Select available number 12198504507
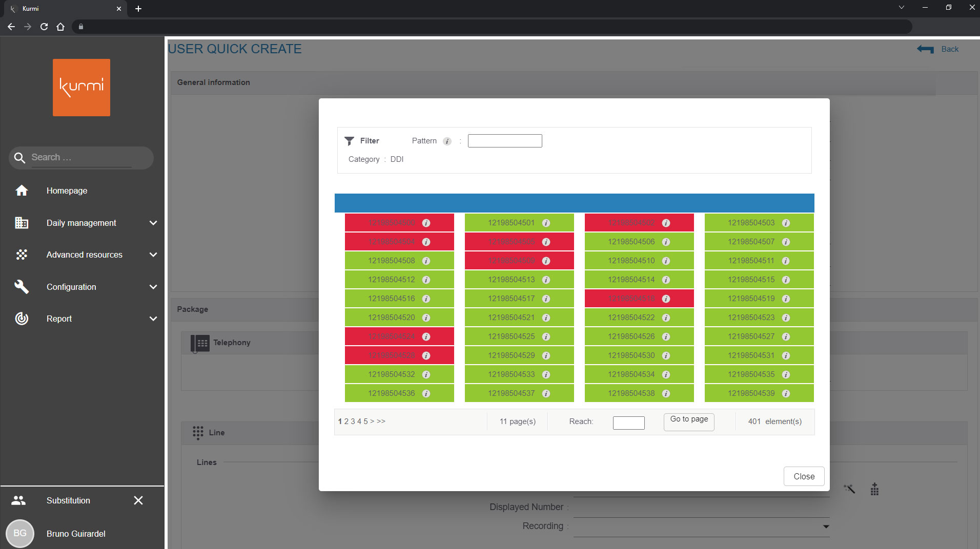Viewport: 980px width, 549px height. tap(759, 242)
